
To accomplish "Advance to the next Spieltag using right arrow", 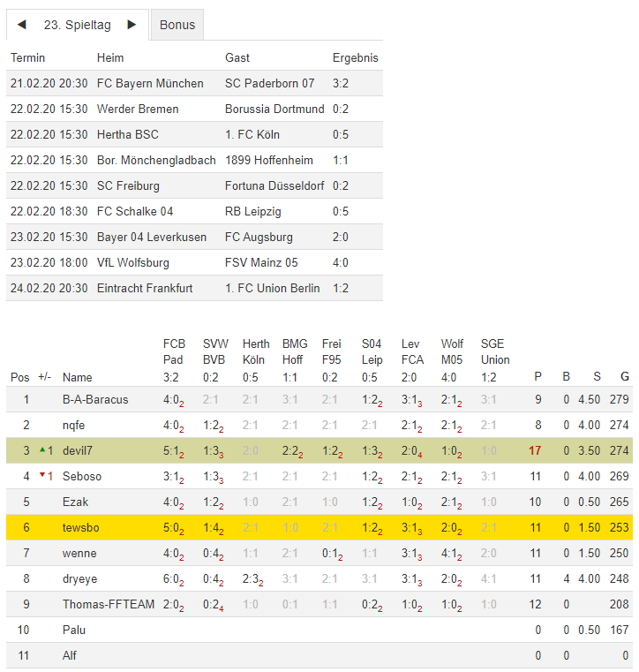I will click(132, 25).
